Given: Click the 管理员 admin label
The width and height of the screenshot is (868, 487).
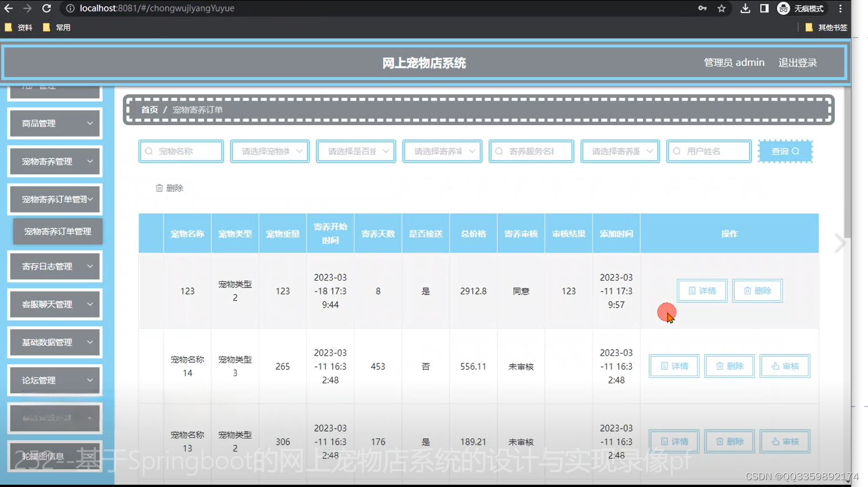Looking at the screenshot, I should coord(734,63).
